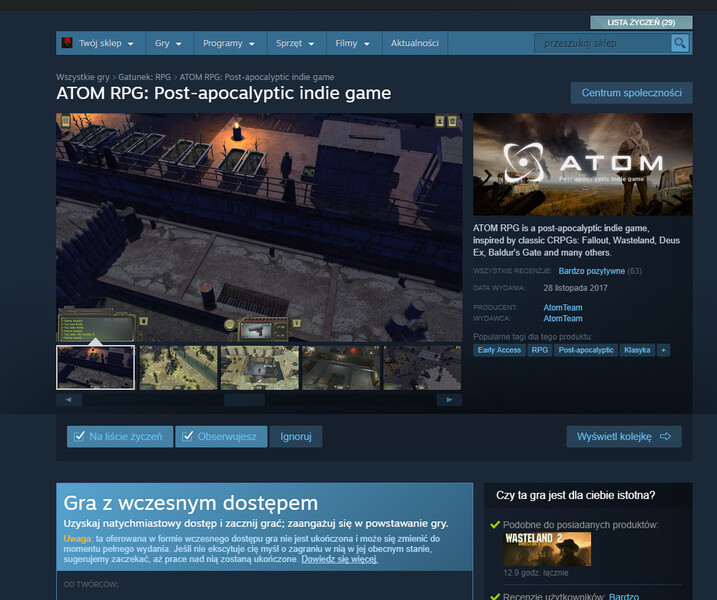The image size is (717, 600).
Task: Expand the Programy dropdown menu
Action: pos(229,44)
